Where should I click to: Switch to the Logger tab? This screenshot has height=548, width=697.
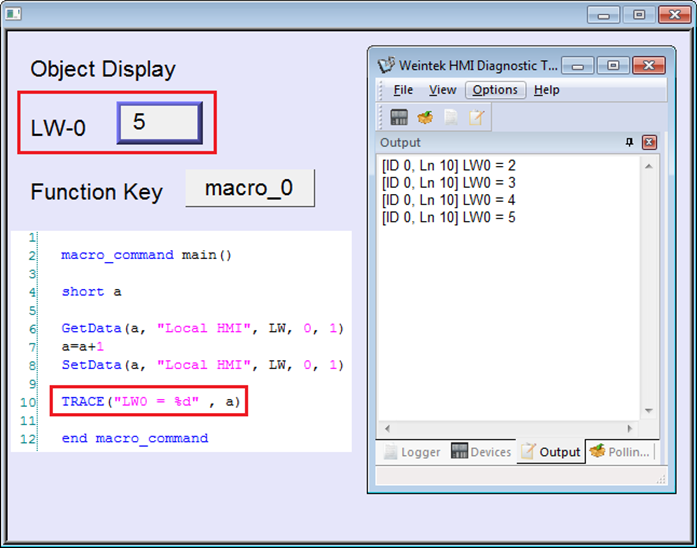click(412, 452)
